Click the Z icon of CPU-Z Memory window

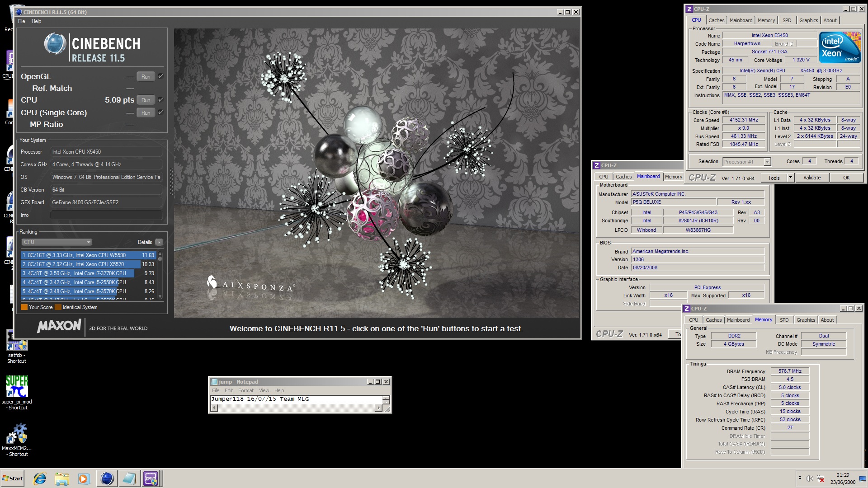tap(687, 309)
